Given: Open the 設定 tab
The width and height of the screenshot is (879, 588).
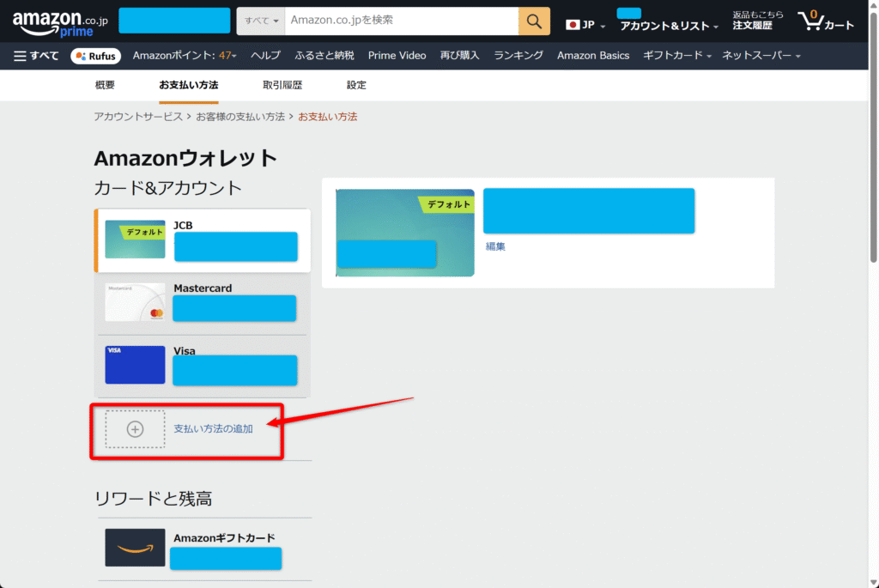Looking at the screenshot, I should coord(356,85).
